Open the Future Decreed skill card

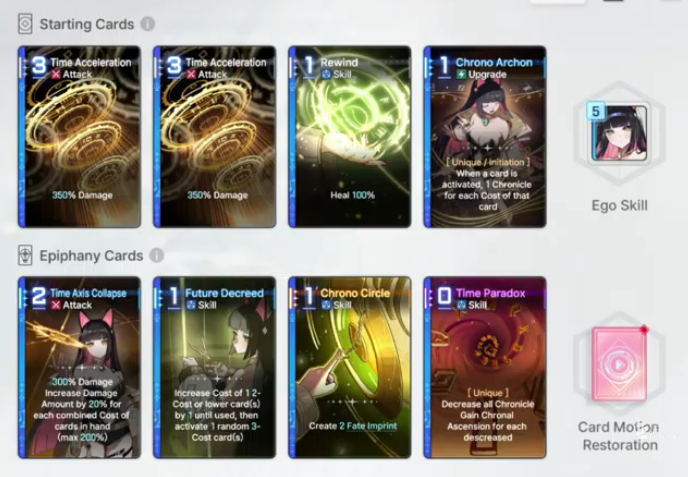(x=215, y=367)
